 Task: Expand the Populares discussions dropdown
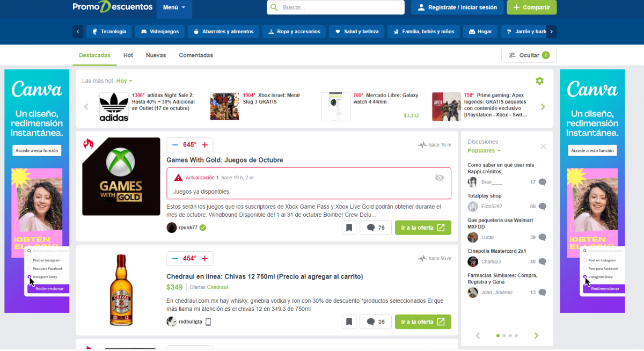coord(484,151)
